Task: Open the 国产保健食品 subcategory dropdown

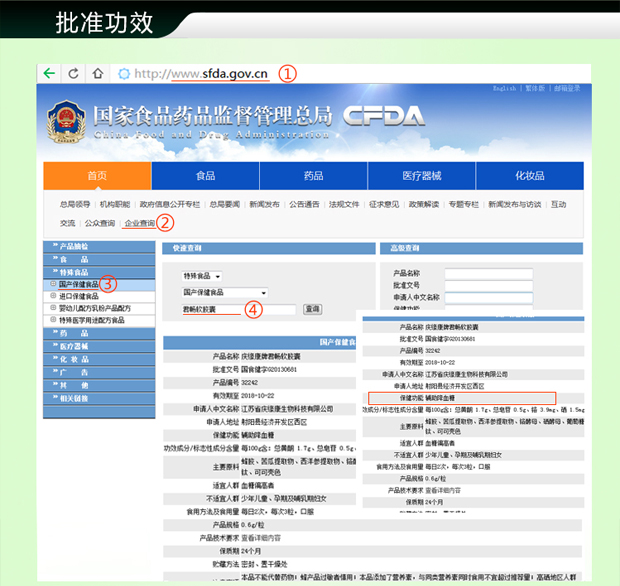Action: point(225,293)
